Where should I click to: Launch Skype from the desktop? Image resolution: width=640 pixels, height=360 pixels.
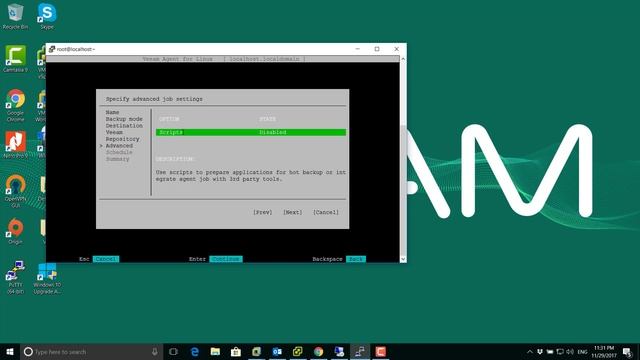click(47, 16)
